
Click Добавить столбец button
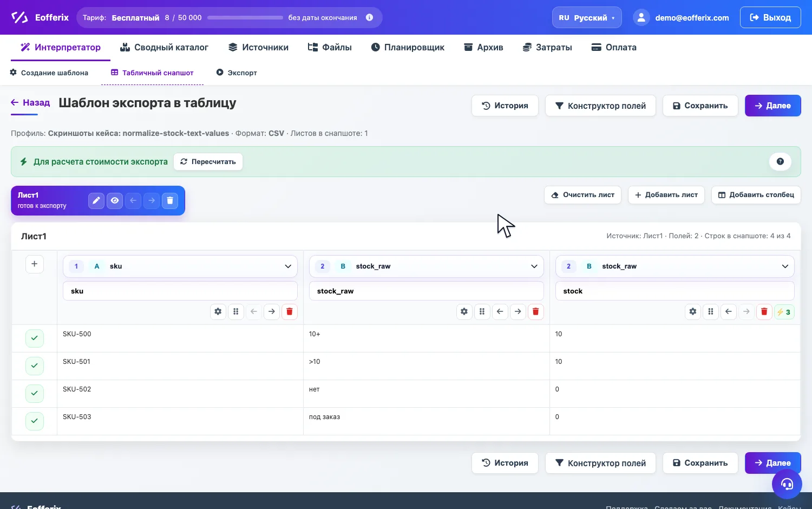tap(756, 195)
